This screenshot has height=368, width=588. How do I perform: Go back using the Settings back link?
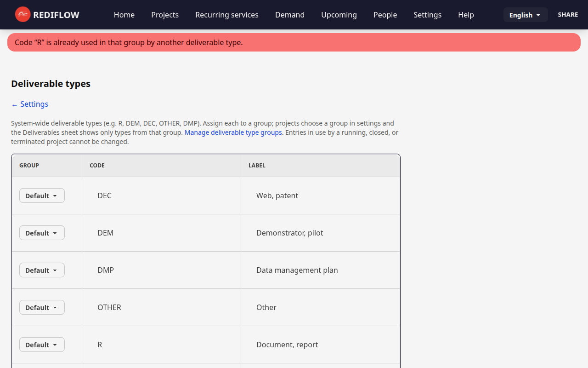click(x=29, y=104)
